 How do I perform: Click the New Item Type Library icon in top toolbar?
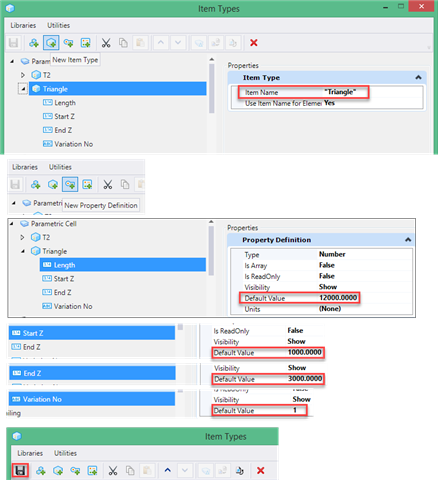point(34,43)
